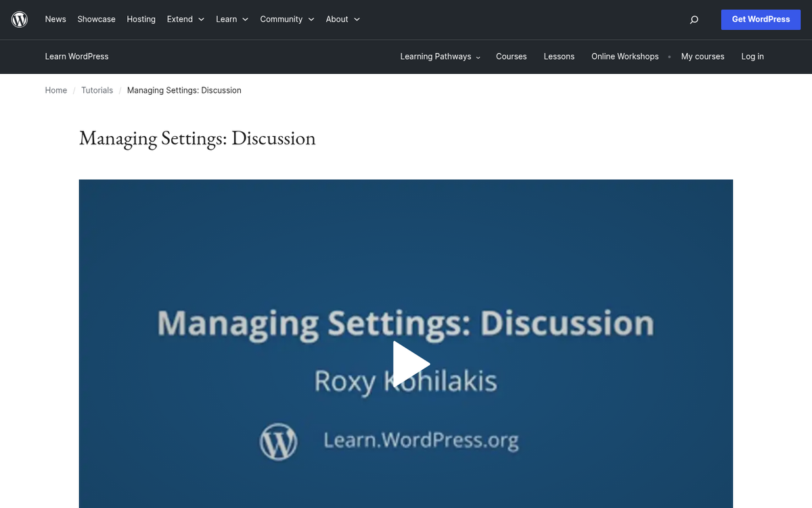Select the Showcase menu item
The width and height of the screenshot is (812, 508).
point(96,19)
